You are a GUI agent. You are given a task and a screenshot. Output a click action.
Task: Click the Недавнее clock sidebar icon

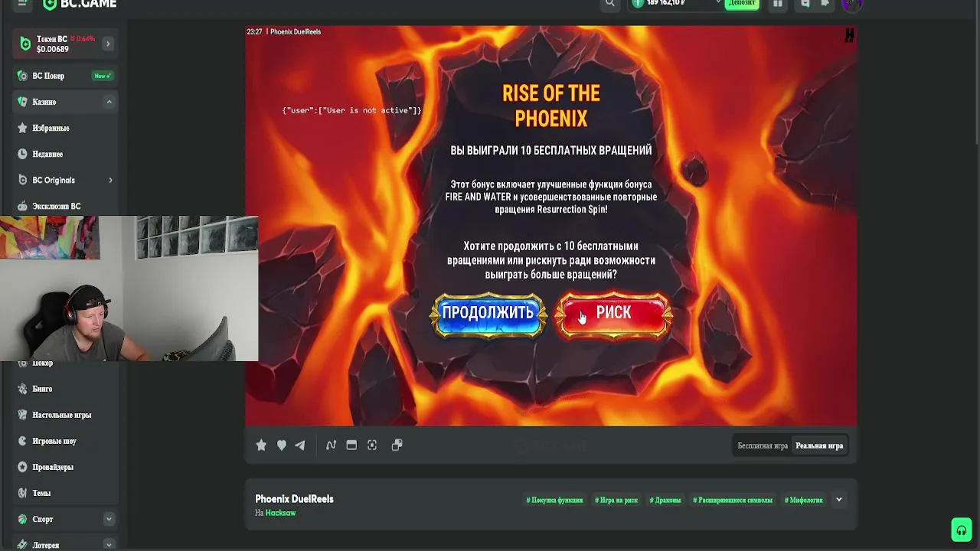(22, 154)
